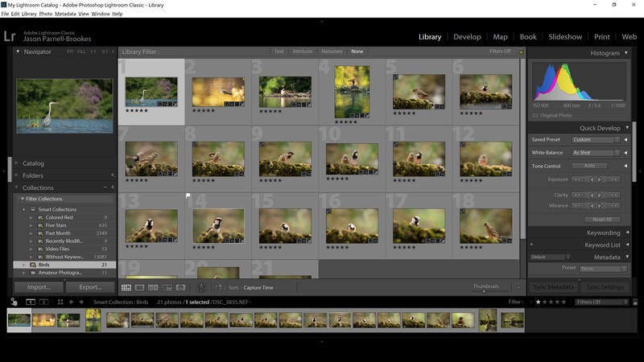644x362 pixels.
Task: Select grid thumbnail number 4 vertical bird photo
Action: (352, 92)
